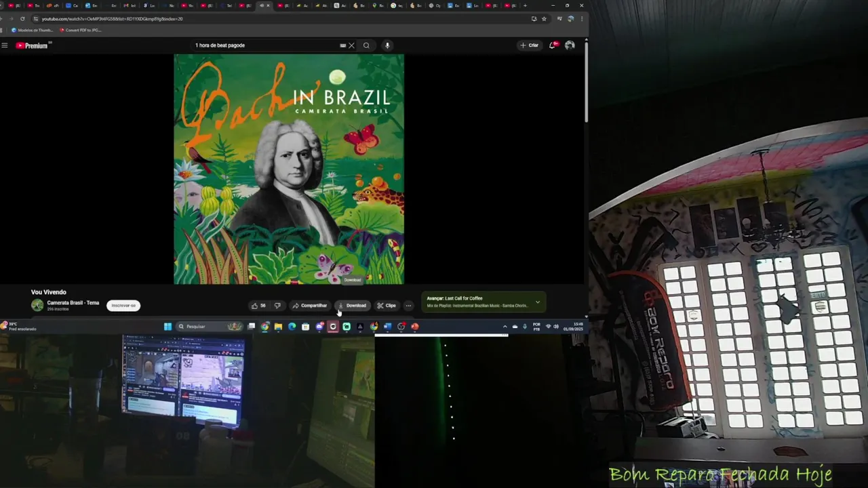The image size is (868, 488).
Task: Create a clip with Clipe button
Action: click(387, 306)
